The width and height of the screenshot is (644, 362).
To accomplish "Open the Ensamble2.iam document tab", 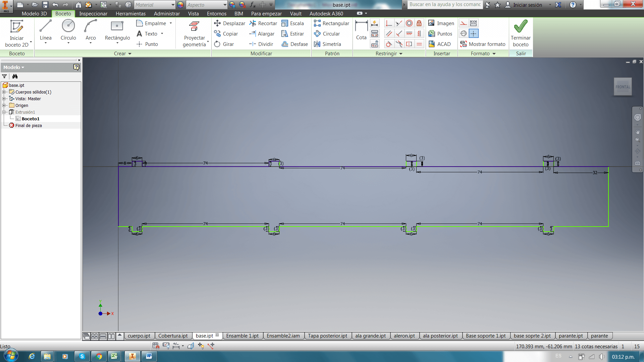I will (283, 336).
